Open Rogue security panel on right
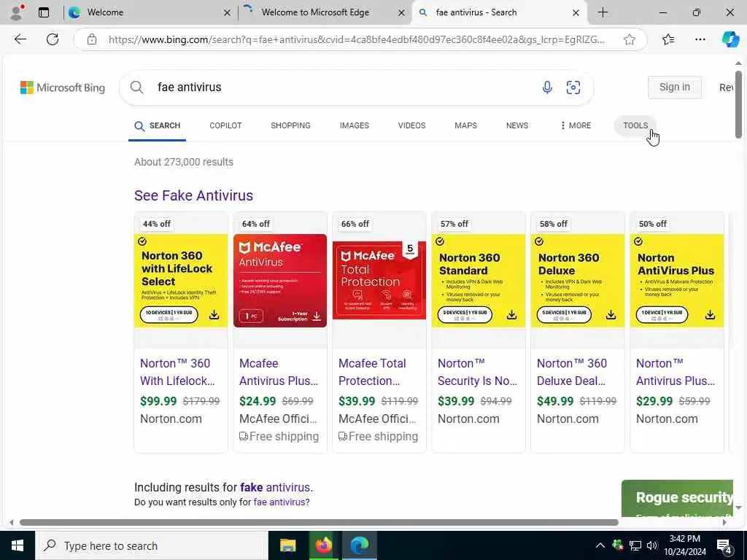747x560 pixels. coord(677,498)
